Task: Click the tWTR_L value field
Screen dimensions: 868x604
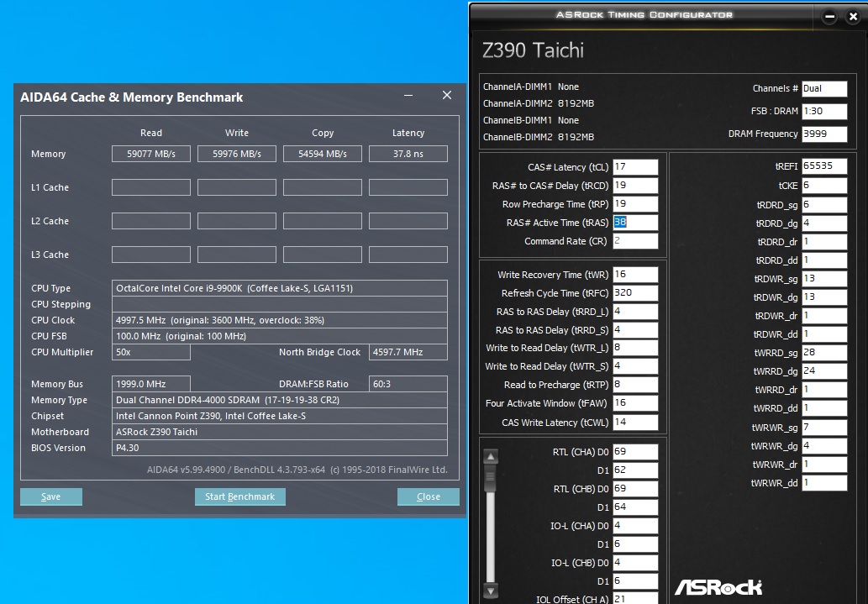Action: pos(635,348)
